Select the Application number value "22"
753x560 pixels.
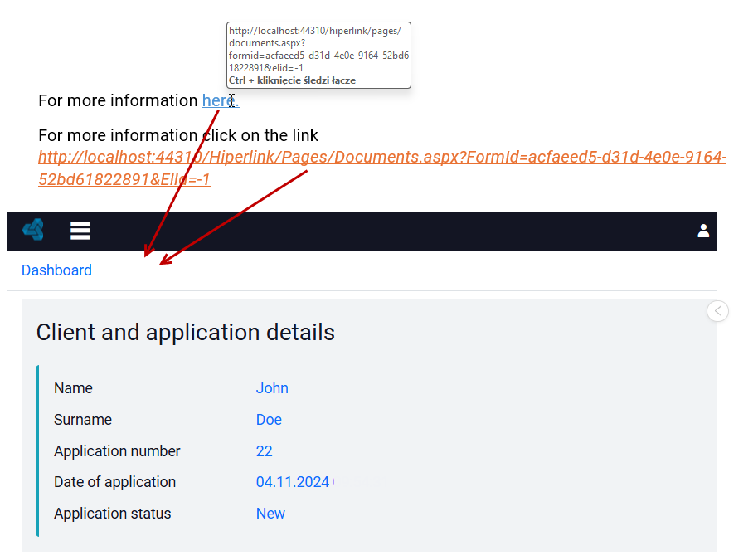(264, 451)
